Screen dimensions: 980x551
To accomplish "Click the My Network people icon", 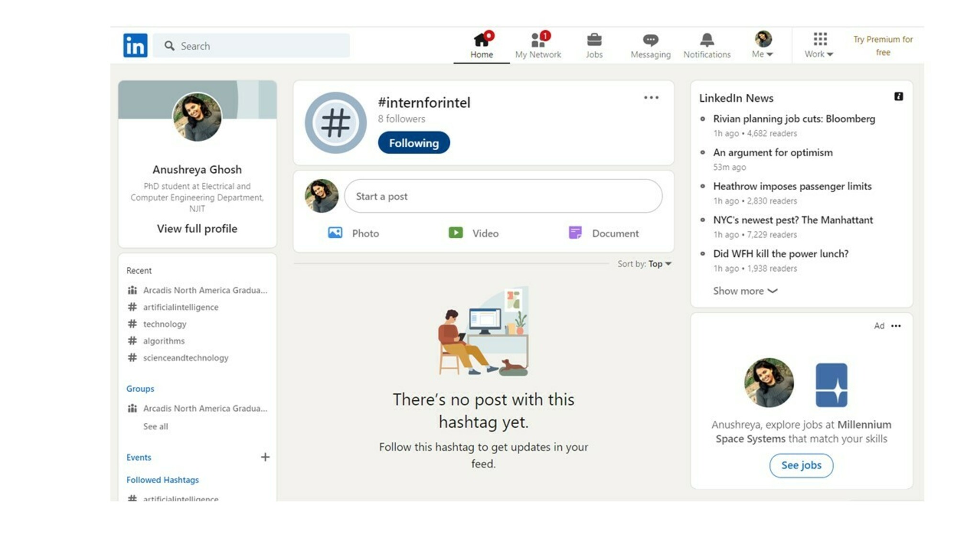I will 538,40.
